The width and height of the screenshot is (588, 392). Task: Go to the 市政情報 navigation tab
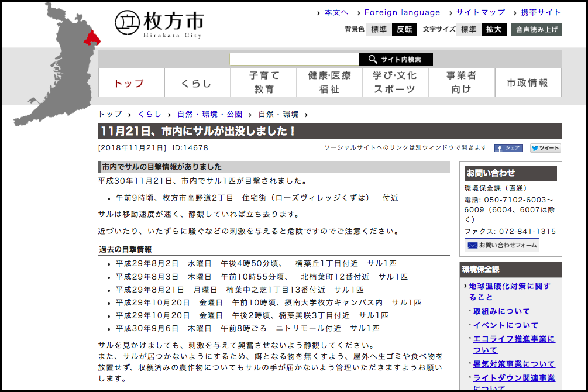(528, 83)
